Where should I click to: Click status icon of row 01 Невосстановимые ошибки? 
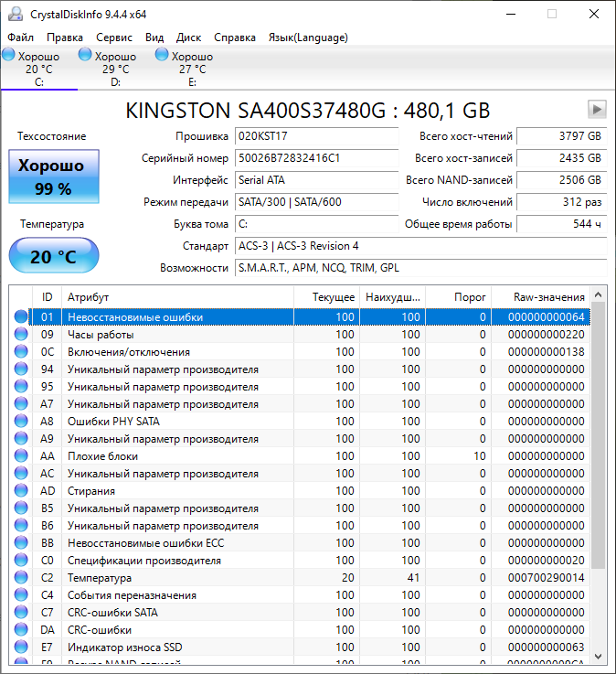(x=21, y=316)
